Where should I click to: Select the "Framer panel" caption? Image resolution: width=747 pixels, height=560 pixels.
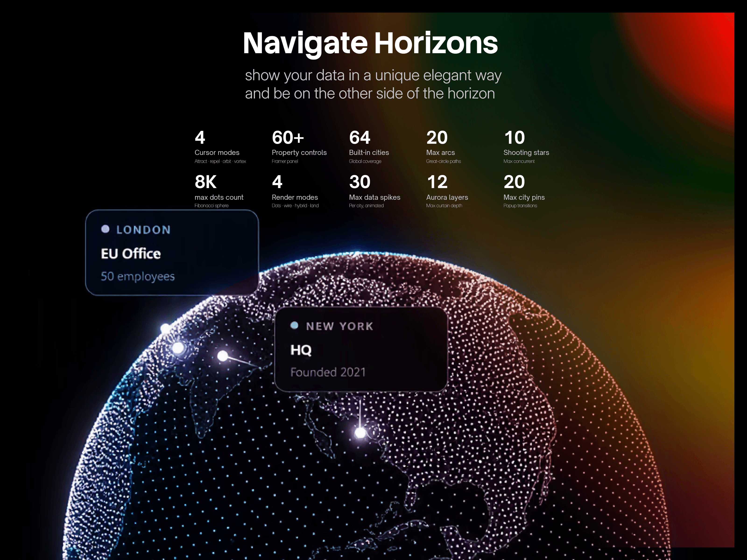[285, 161]
